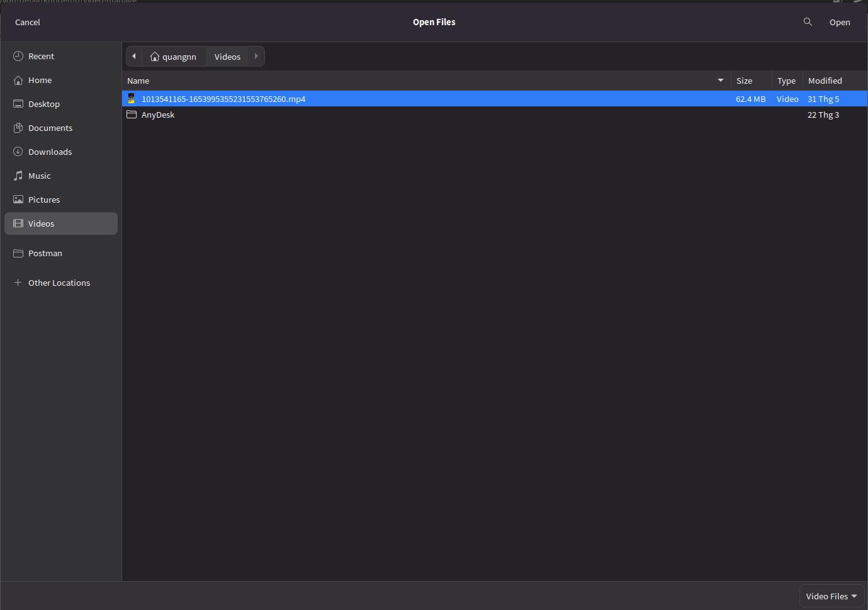
Task: Click the home icon in quangnn path button
Action: click(x=155, y=57)
